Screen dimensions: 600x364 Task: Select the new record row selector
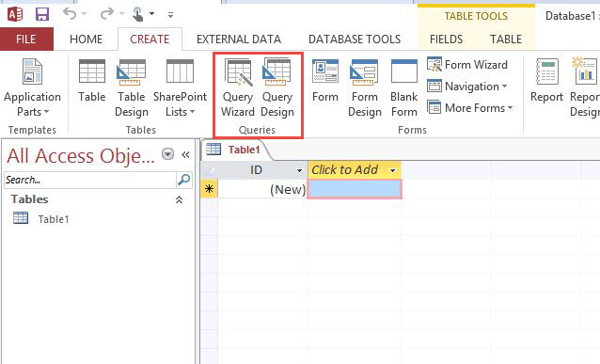209,189
